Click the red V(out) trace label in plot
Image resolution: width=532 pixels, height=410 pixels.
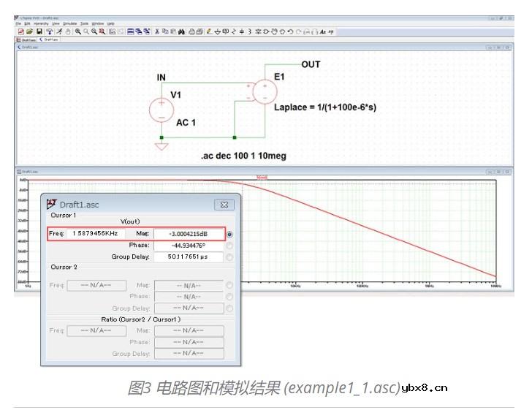pos(262,177)
